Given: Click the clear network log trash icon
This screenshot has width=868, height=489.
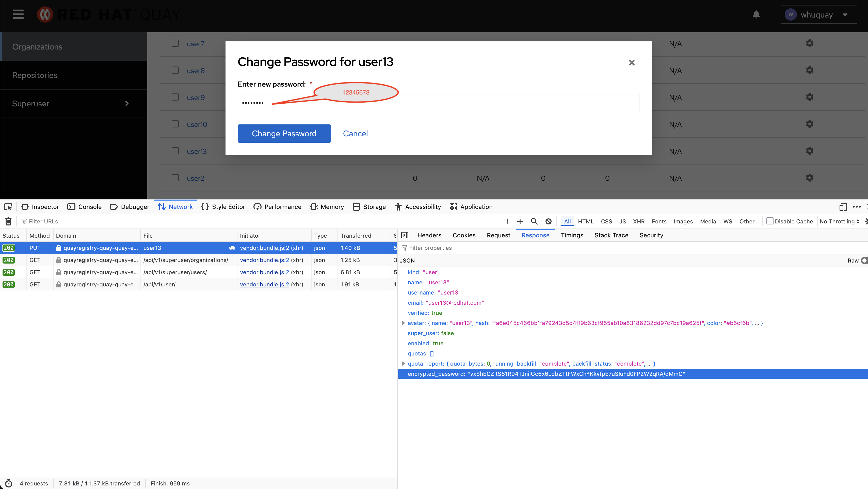Looking at the screenshot, I should pos(8,221).
